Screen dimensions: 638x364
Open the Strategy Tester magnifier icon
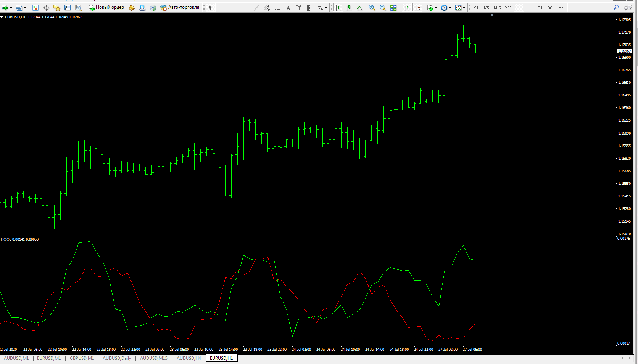click(x=78, y=8)
